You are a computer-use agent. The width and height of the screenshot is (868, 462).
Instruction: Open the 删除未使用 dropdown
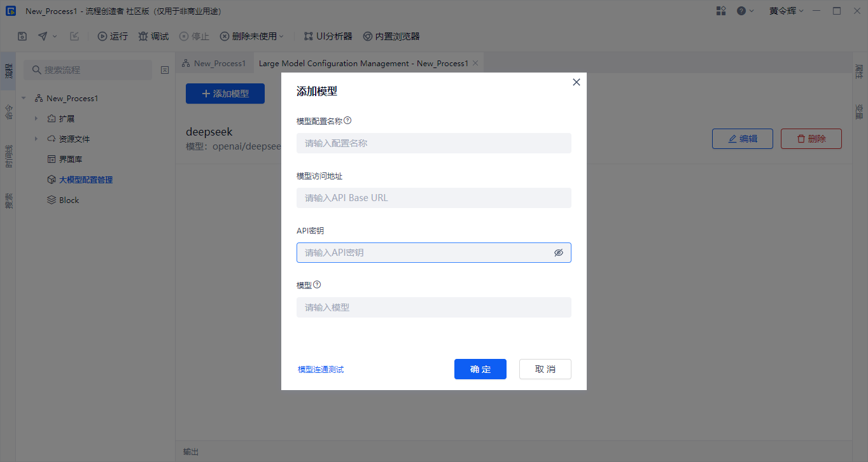pos(252,36)
